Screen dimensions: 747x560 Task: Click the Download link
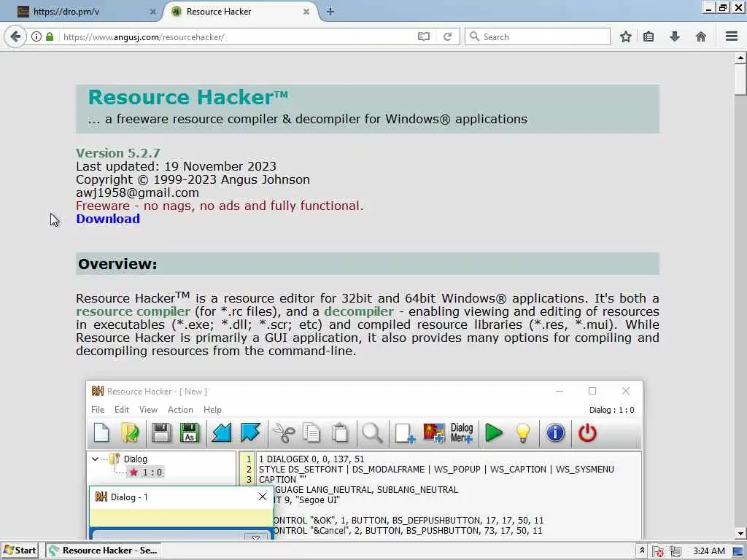click(x=108, y=219)
